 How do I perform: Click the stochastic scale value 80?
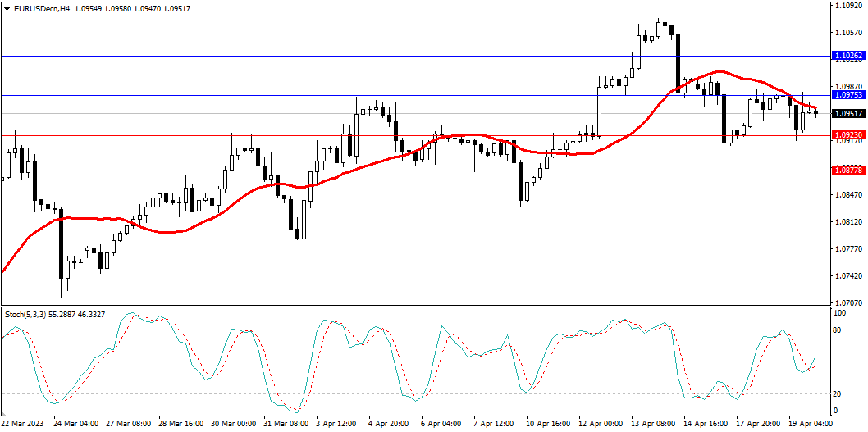coord(838,330)
